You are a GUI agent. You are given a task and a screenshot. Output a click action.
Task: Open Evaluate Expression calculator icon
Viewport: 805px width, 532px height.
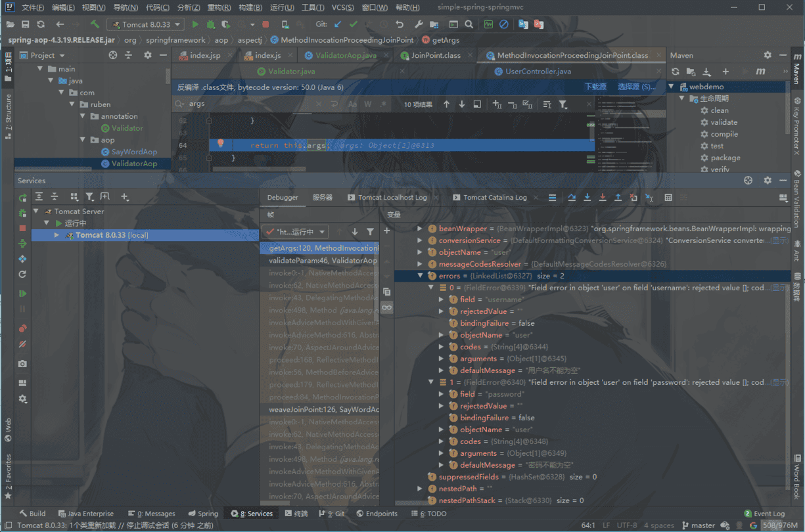coord(668,198)
